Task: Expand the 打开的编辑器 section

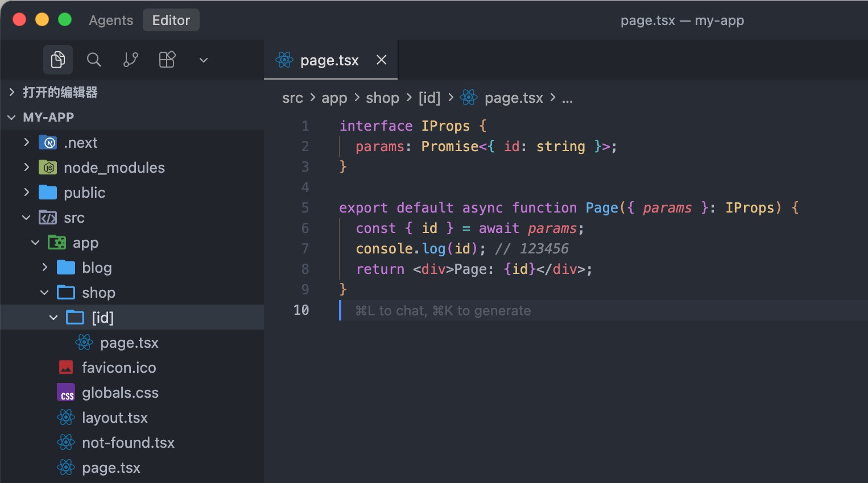Action: click(x=11, y=92)
